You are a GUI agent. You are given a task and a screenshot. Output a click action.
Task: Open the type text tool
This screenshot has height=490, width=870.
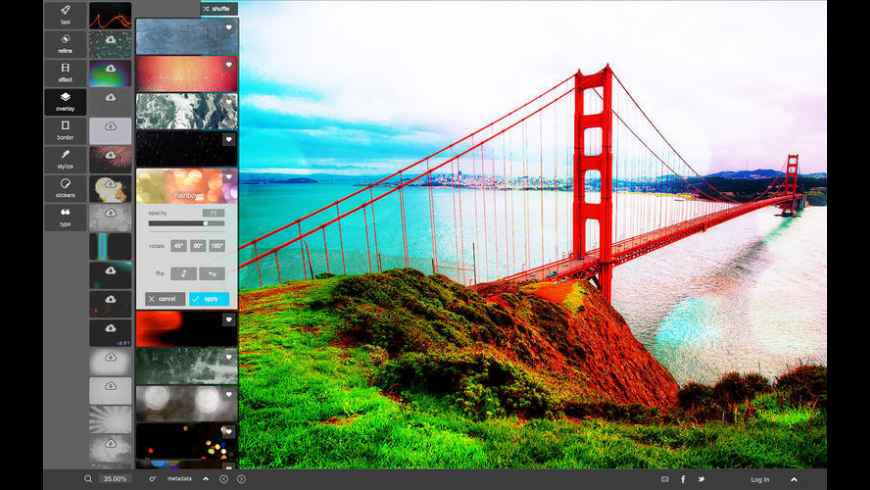click(x=65, y=217)
